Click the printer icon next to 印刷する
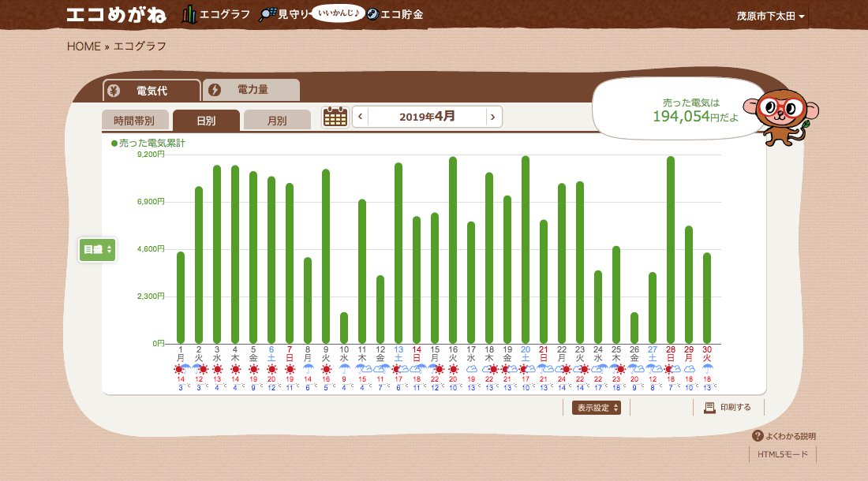868x481 pixels. [x=709, y=408]
